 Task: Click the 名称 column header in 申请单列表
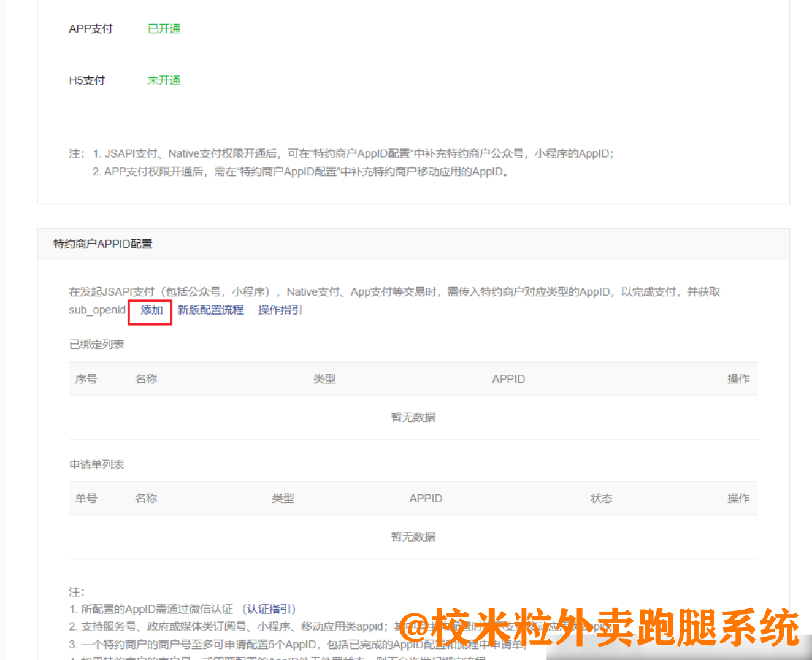coord(146,498)
